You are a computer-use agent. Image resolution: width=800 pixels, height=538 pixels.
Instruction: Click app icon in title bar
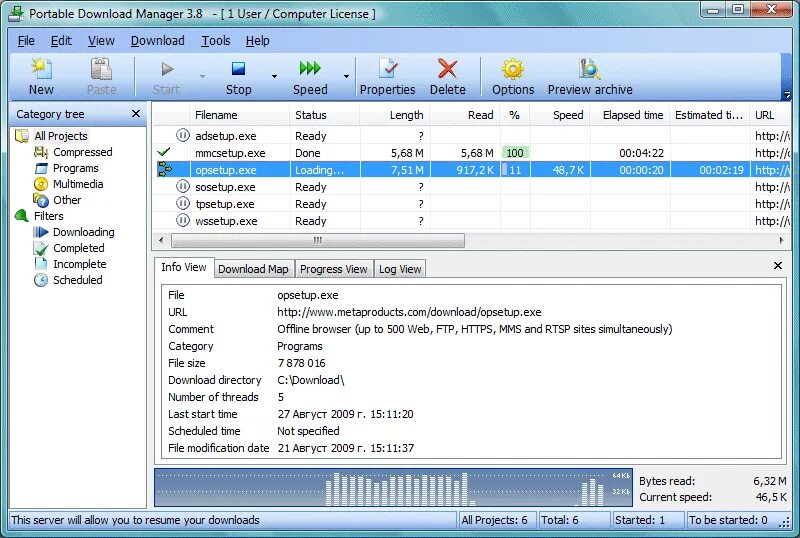(x=16, y=13)
